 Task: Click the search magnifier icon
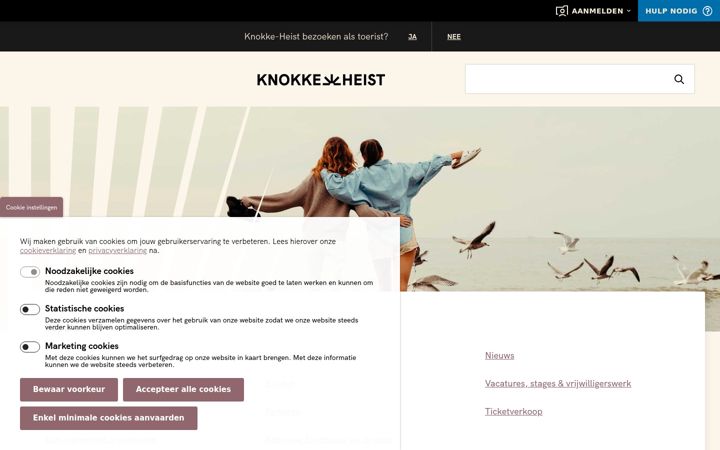[x=679, y=79]
